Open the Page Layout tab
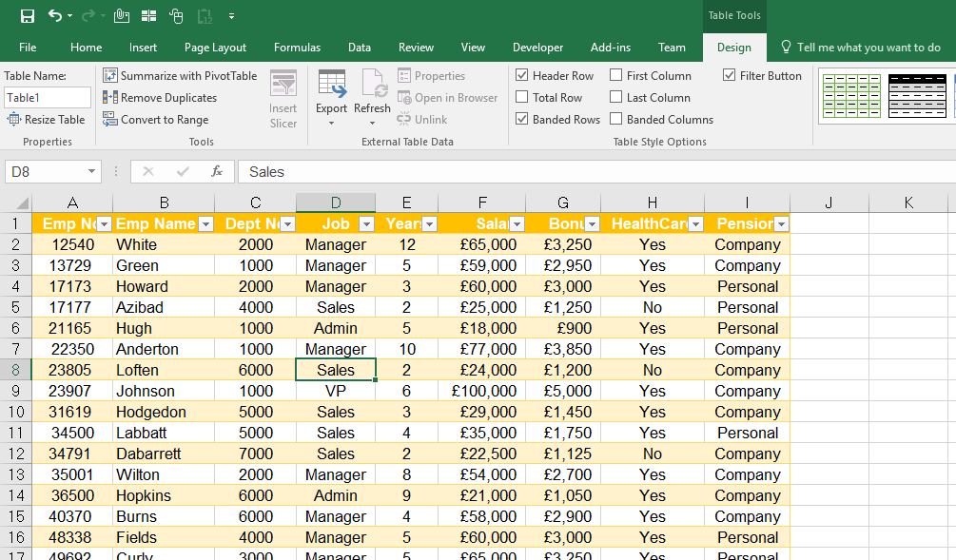Viewport: 956px width, 560px height. click(x=215, y=48)
